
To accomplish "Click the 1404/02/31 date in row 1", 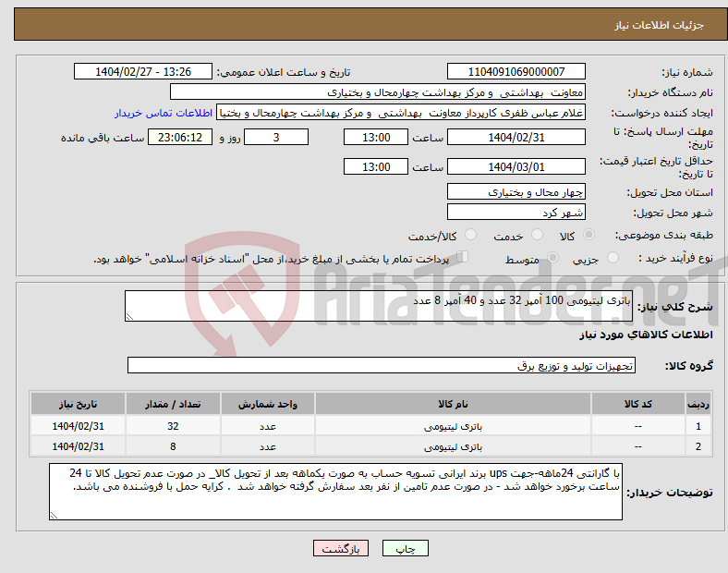I will tap(78, 426).
